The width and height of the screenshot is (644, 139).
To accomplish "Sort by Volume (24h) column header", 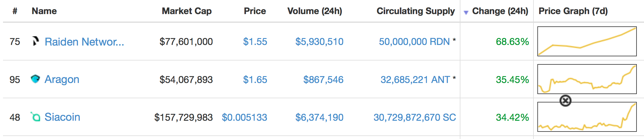I will click(x=315, y=11).
